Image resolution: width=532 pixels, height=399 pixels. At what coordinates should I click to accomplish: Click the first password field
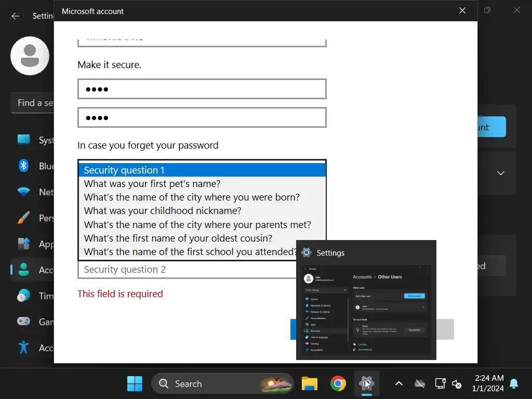click(202, 89)
